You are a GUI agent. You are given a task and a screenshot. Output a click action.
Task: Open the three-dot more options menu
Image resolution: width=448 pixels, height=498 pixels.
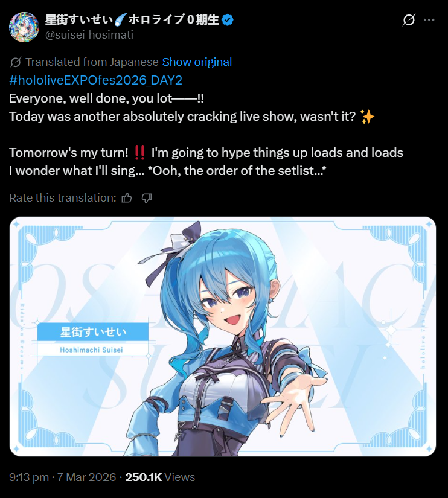429,20
